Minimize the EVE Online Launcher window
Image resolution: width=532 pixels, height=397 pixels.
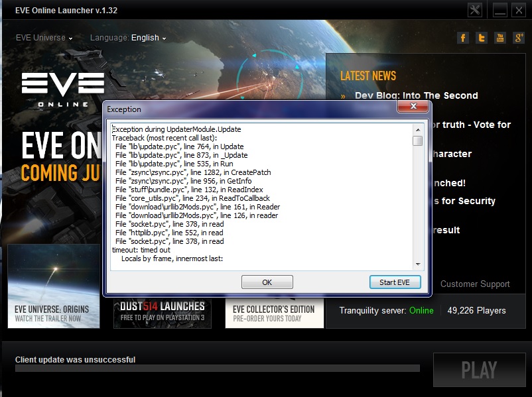tap(499, 10)
